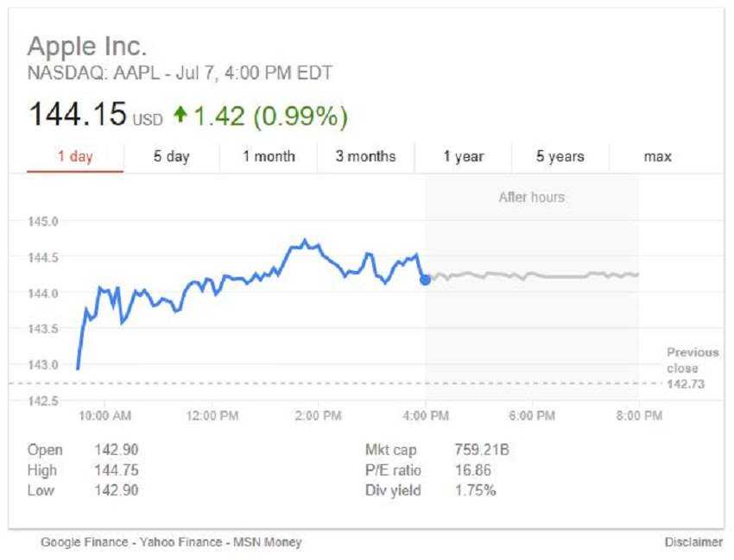The image size is (734, 560).
Task: Select the 1 day tab
Action: tap(75, 156)
